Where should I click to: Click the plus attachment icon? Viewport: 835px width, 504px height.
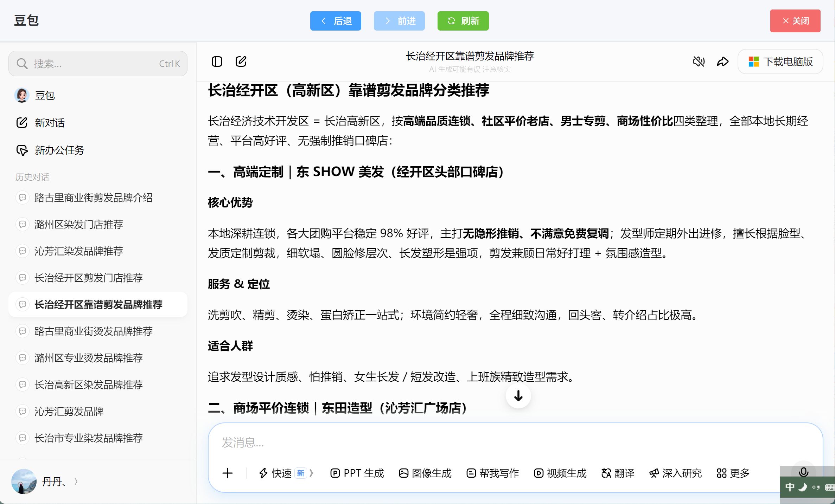tap(228, 473)
